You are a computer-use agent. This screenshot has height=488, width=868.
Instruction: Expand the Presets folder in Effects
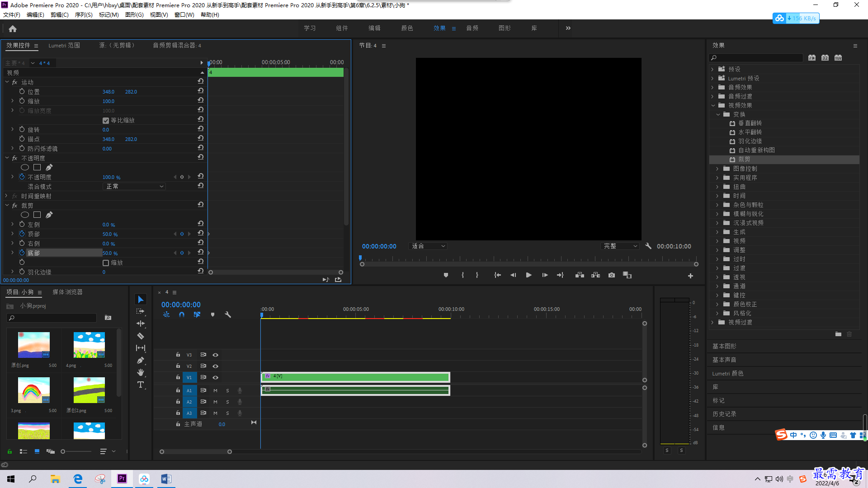click(713, 69)
